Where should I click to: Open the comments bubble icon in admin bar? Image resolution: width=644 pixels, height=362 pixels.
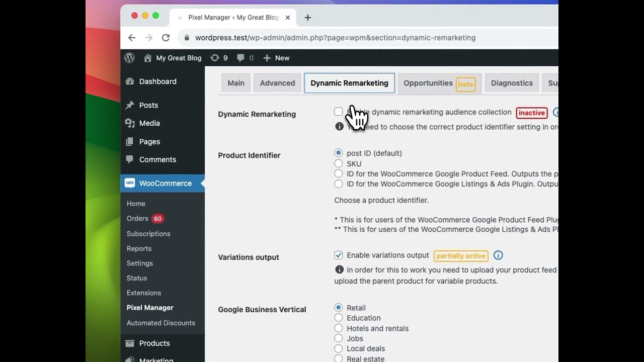pos(240,58)
